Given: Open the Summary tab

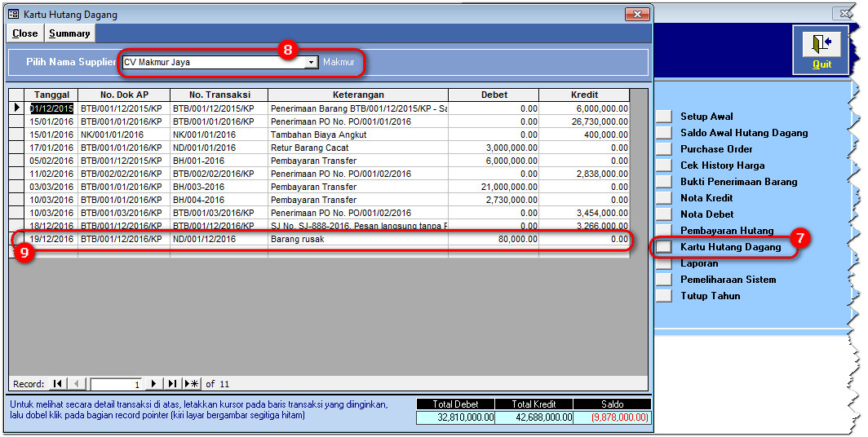Looking at the screenshot, I should 69,33.
